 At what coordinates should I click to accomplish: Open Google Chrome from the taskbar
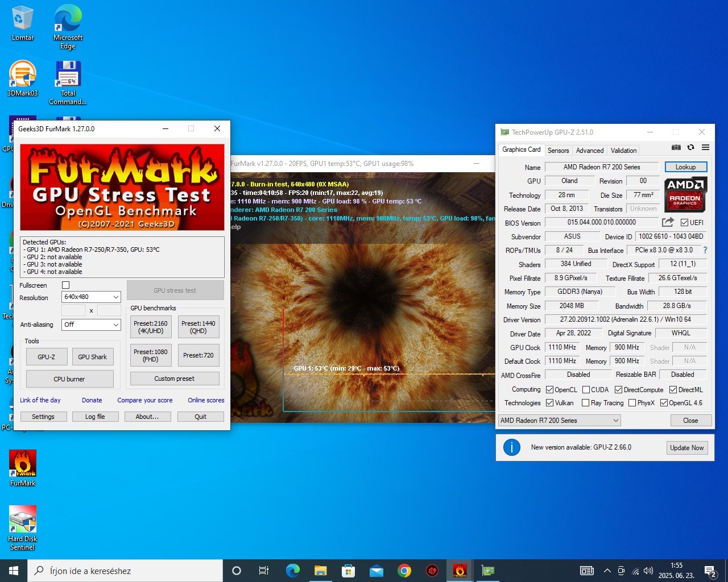[x=404, y=571]
